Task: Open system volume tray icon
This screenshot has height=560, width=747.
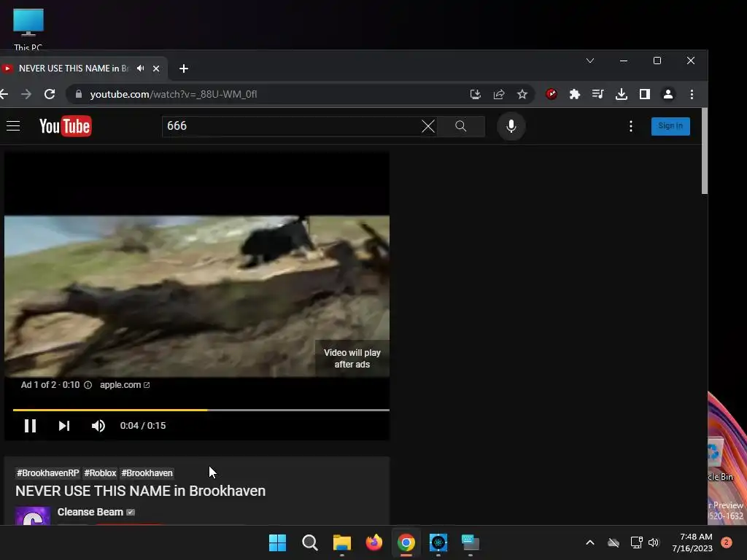Action: tap(654, 542)
